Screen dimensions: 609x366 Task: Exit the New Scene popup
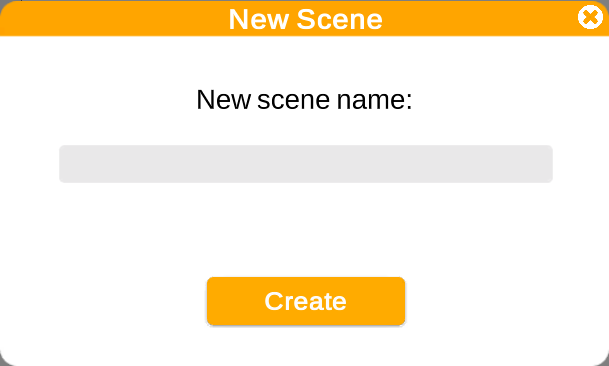(590, 17)
